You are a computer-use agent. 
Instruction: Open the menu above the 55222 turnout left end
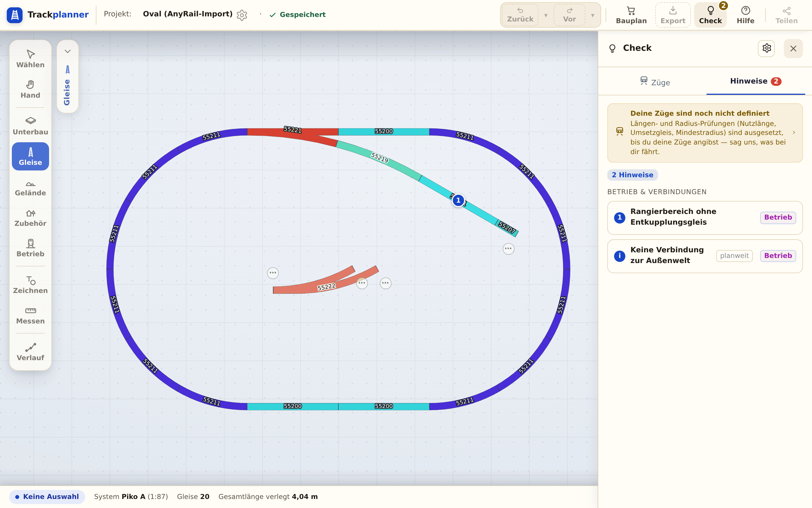273,273
